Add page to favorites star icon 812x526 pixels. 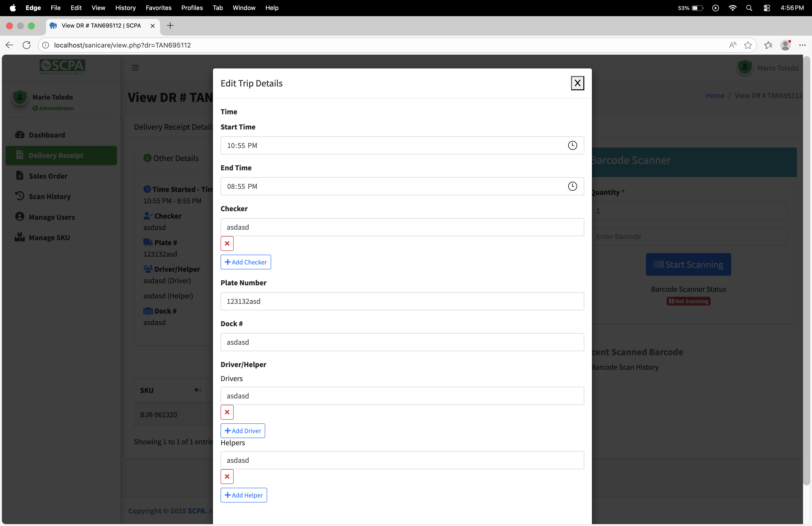coord(747,45)
